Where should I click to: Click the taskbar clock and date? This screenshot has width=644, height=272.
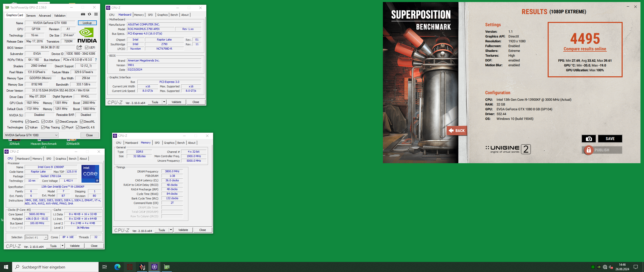pyautogui.click(x=622, y=267)
